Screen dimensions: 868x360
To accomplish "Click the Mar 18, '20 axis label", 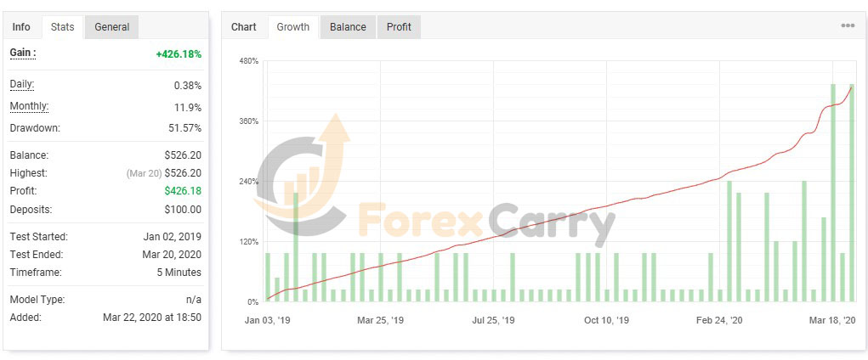I will click(833, 320).
